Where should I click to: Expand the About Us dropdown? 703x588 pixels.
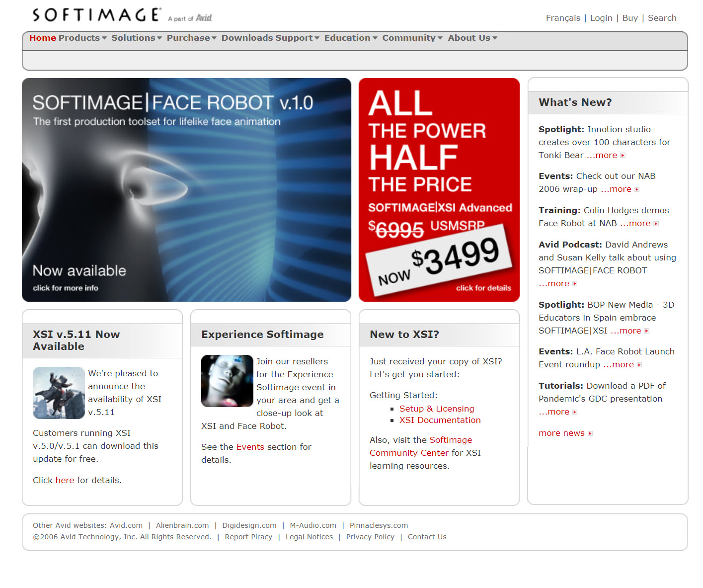[x=472, y=38]
